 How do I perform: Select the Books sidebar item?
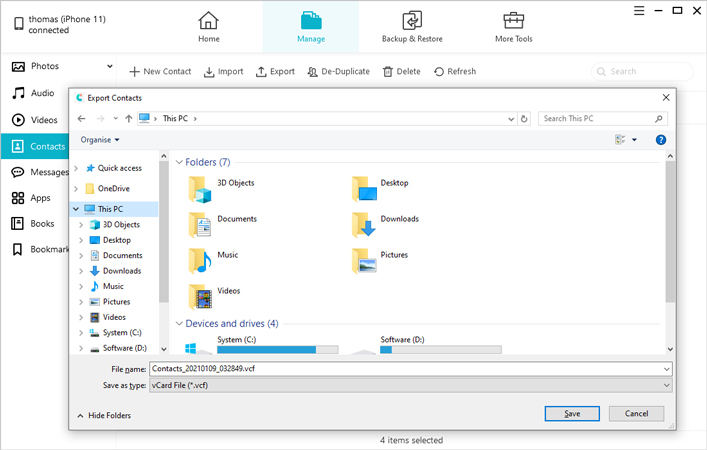coord(19,224)
